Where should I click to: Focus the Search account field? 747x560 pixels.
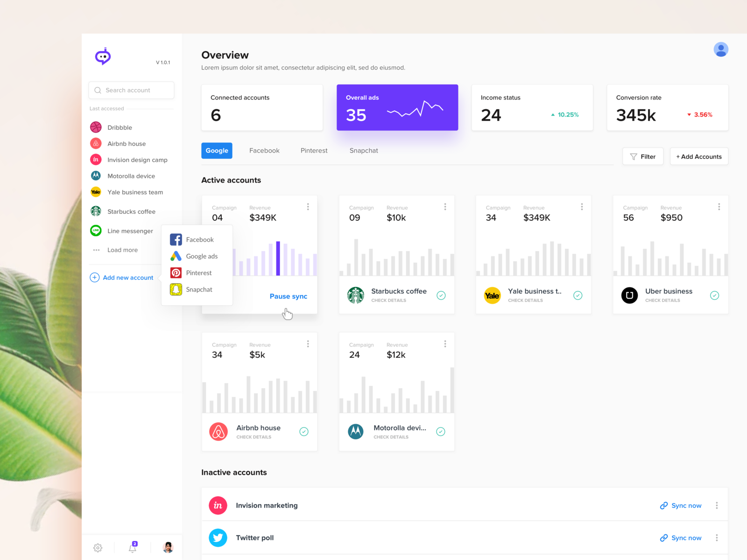[132, 90]
